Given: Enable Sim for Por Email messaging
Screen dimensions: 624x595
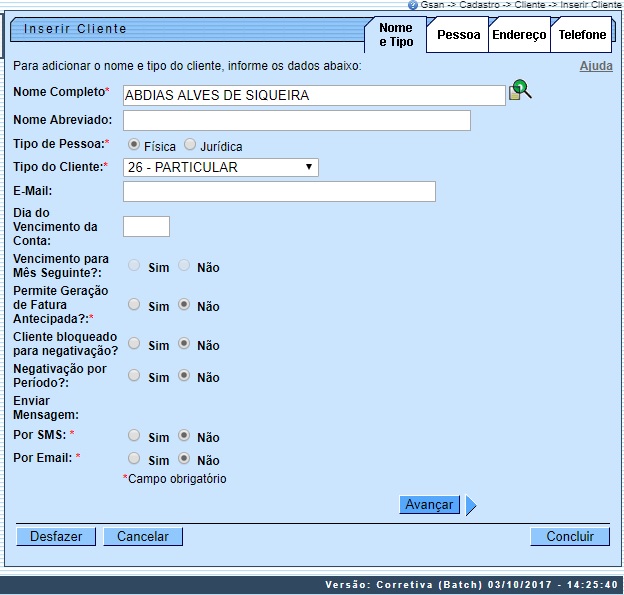Looking at the screenshot, I should click(134, 459).
